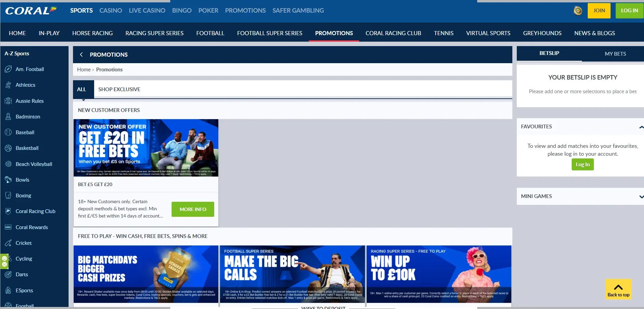Open the MY BETS tab
Viewport: 644px width, 309px height.
[x=615, y=54]
